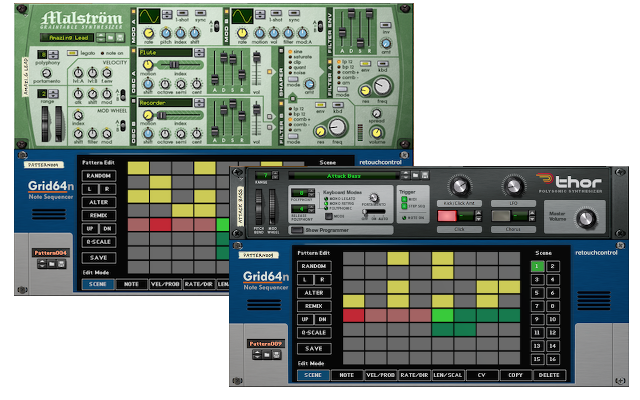Adjust the Mod B motion knob
The width and height of the screenshot is (640, 400).
[260, 33]
